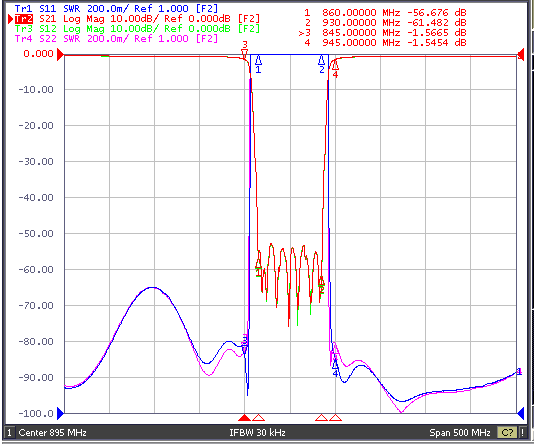
Task: Click the Center 895 MHz field
Action: pos(52,433)
